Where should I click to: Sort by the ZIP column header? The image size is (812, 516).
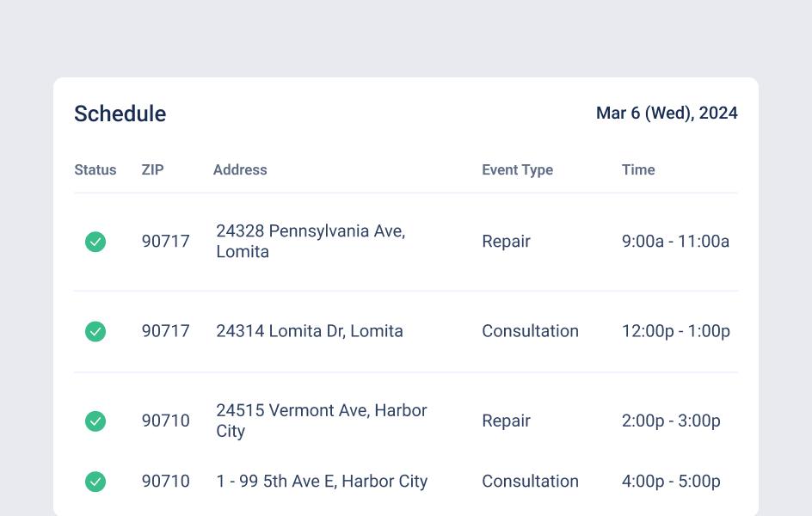click(x=152, y=169)
